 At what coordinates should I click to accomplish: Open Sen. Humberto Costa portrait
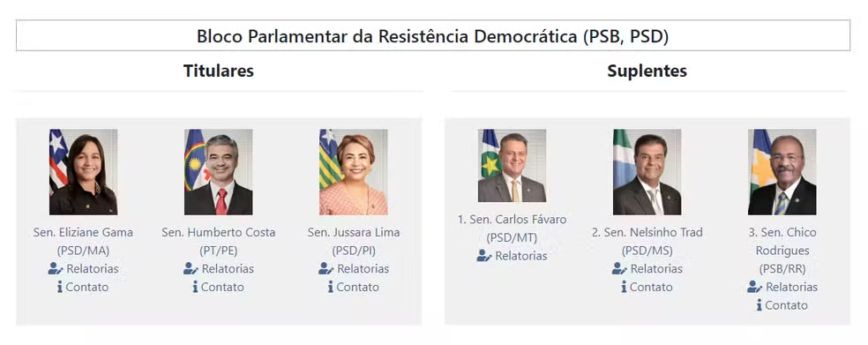point(218,172)
